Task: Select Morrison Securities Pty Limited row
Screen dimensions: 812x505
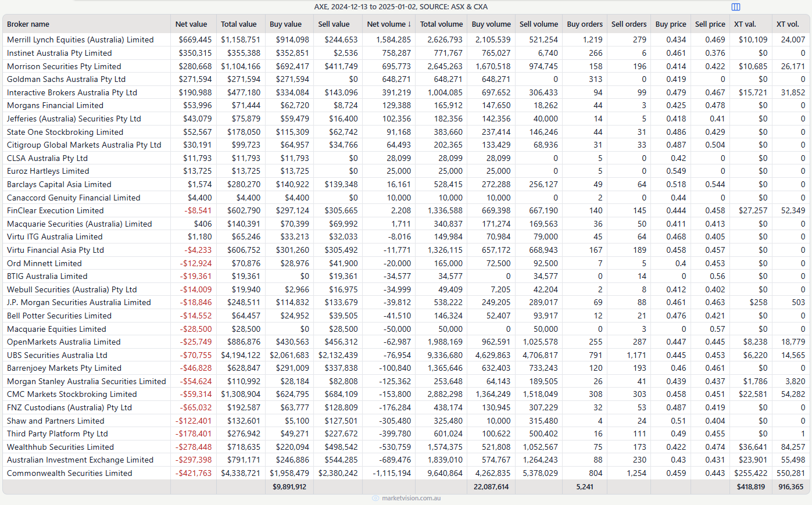Action: (x=406, y=66)
